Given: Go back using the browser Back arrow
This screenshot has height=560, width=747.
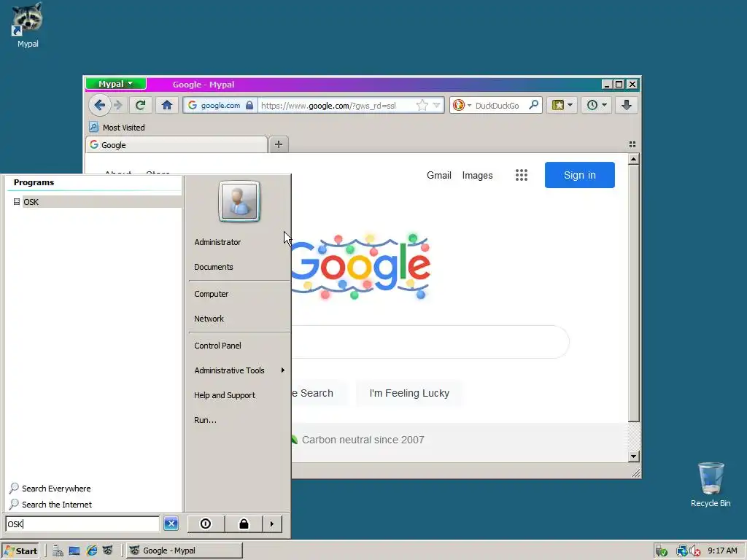Looking at the screenshot, I should [99, 105].
